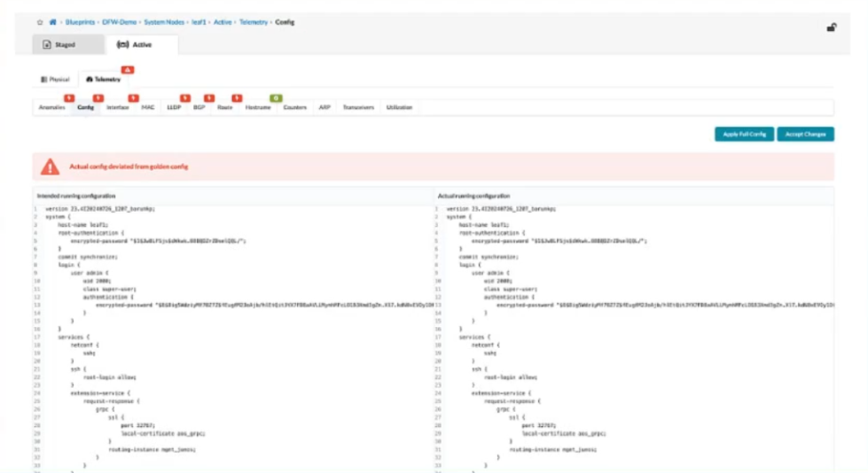The width and height of the screenshot is (868, 473).
Task: Switch to the Counters tab
Action: 295,107
